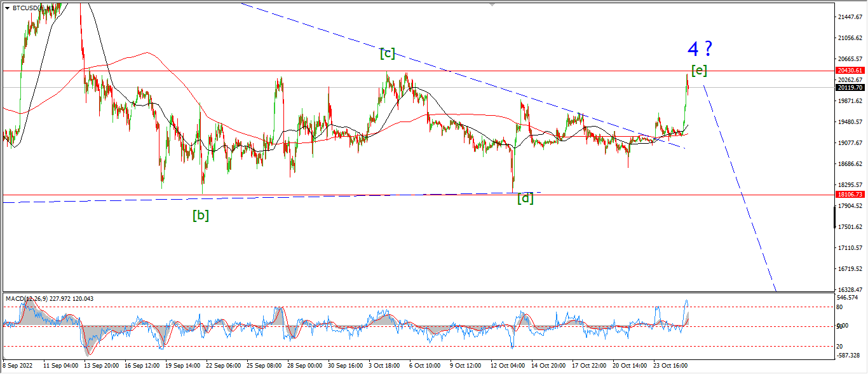Click the red 20430.61 price tag
The height and width of the screenshot is (374, 868).
coord(850,70)
